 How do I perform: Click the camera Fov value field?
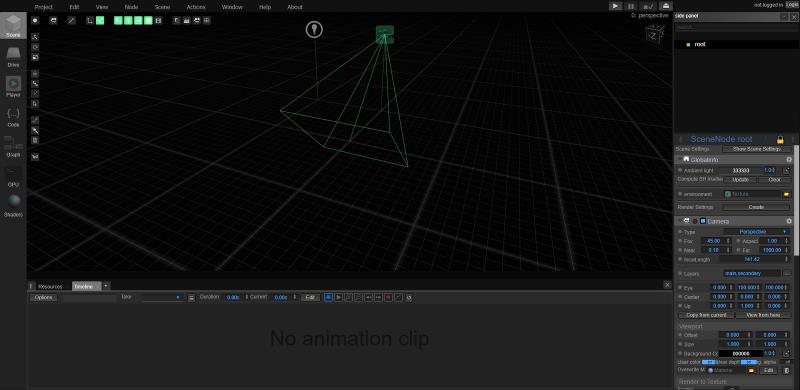tap(713, 241)
